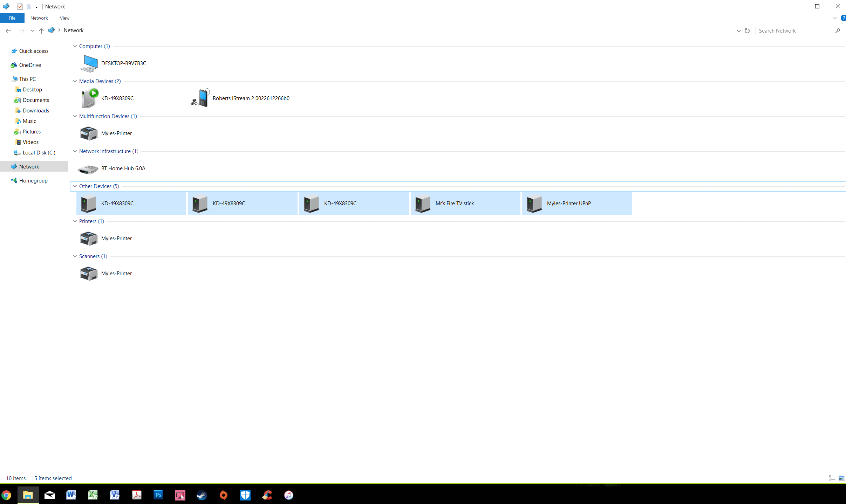Go to Downloads folder in sidebar
846x504 pixels.
point(36,111)
